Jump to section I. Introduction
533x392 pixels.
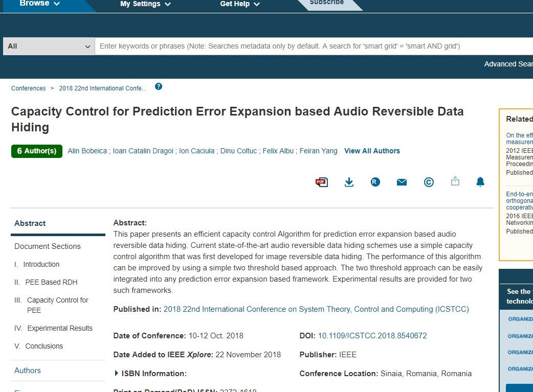(37, 264)
